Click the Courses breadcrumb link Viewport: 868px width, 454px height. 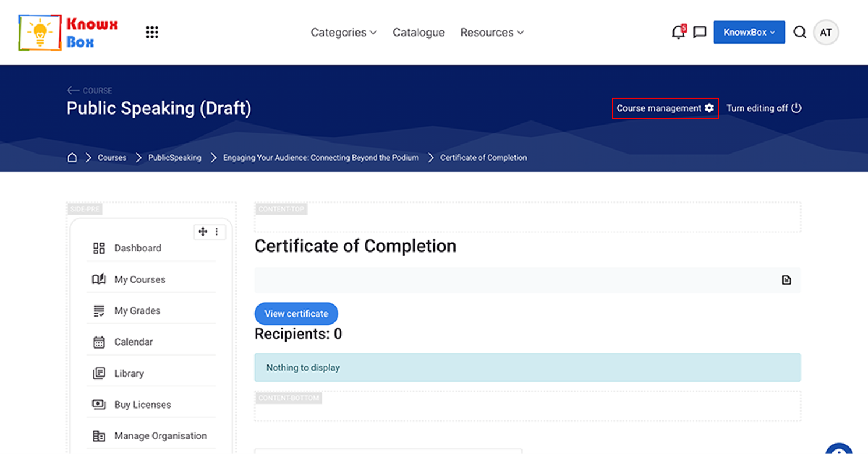click(112, 158)
